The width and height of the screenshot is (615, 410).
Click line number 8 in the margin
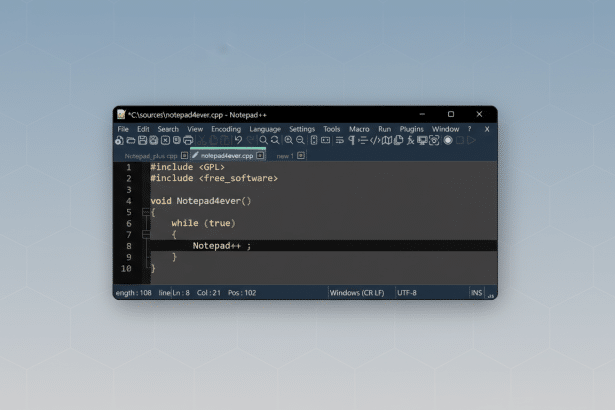(x=129, y=246)
